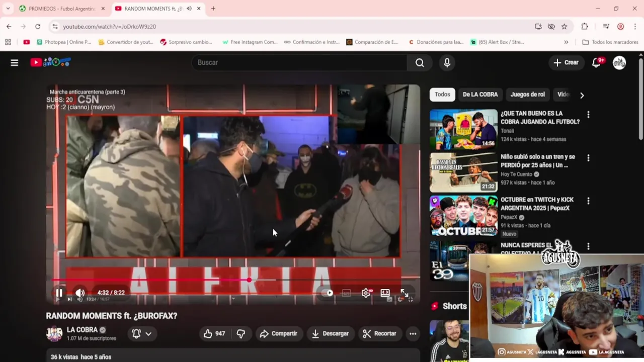The width and height of the screenshot is (644, 362).
Task: Click the Descargar button
Action: (x=330, y=333)
